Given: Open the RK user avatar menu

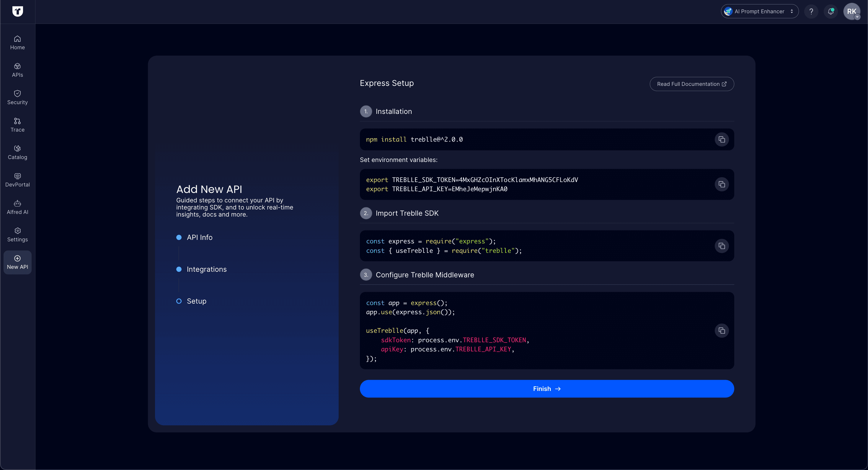Looking at the screenshot, I should coord(851,12).
